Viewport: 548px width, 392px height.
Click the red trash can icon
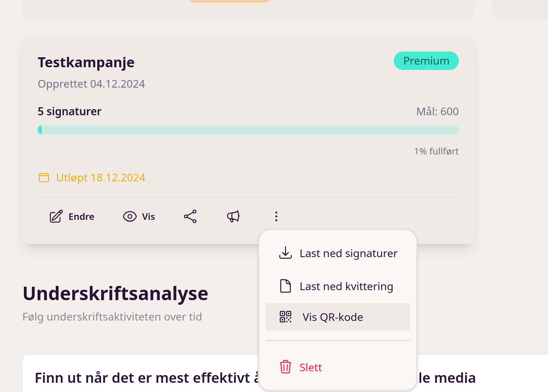(x=286, y=367)
